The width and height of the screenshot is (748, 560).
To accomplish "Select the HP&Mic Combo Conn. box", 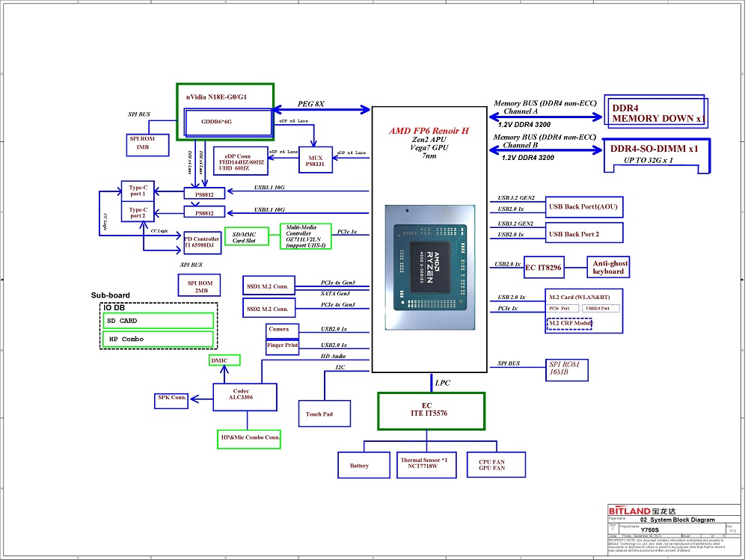I will click(249, 439).
